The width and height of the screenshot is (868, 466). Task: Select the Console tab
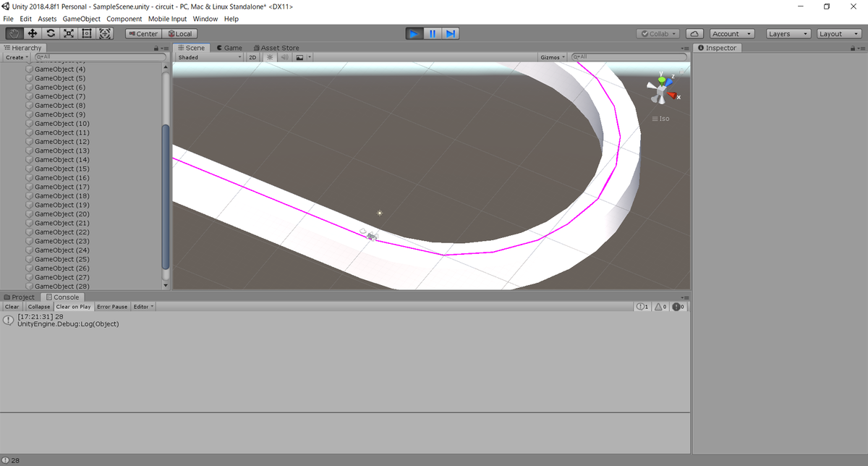tap(63, 297)
